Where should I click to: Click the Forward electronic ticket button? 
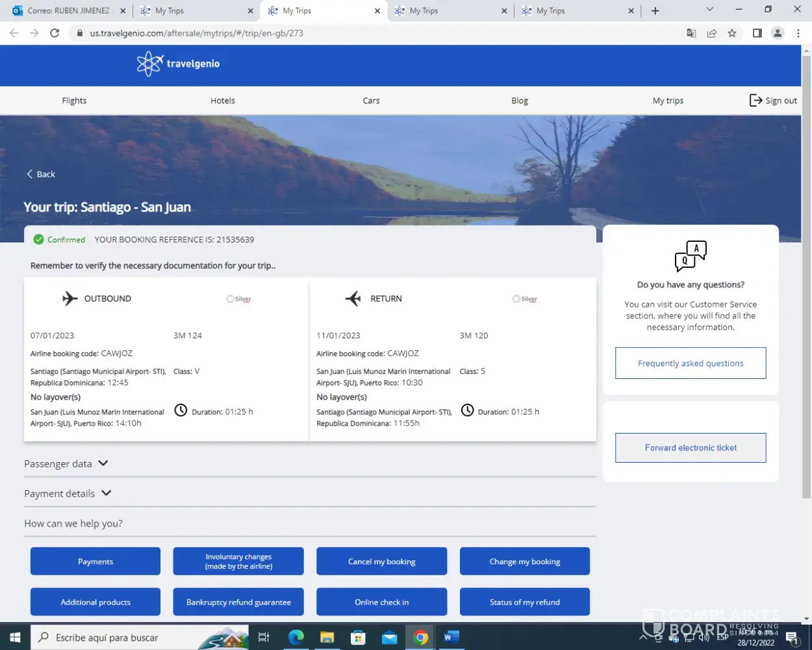click(x=691, y=448)
